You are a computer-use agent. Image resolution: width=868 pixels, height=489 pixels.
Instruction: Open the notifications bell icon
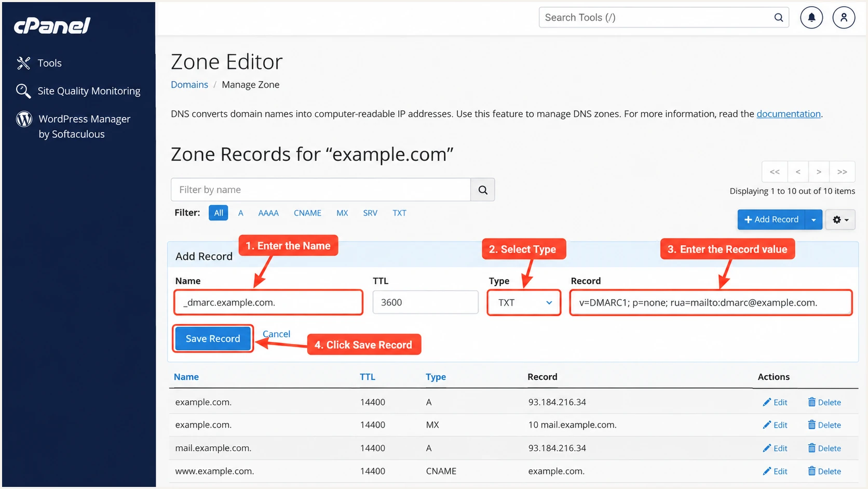point(811,18)
